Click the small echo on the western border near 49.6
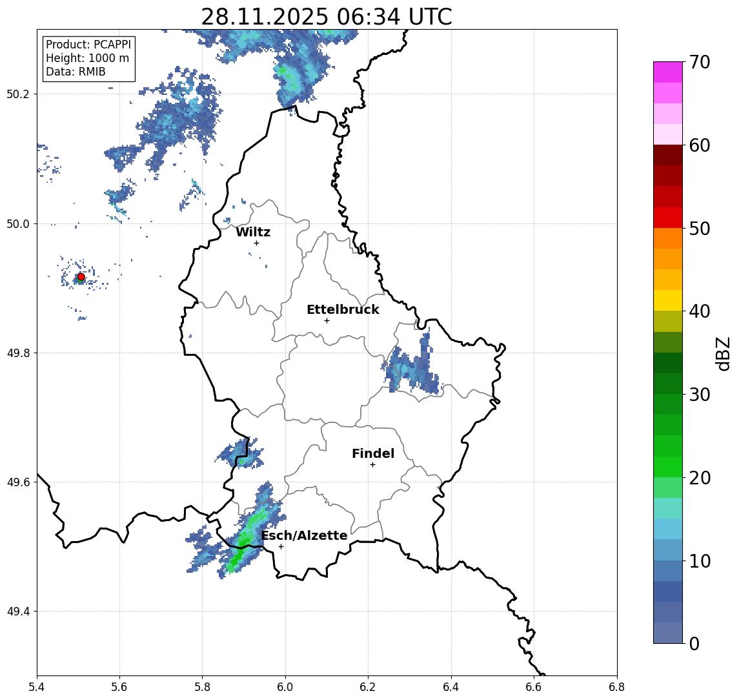 click(x=240, y=454)
